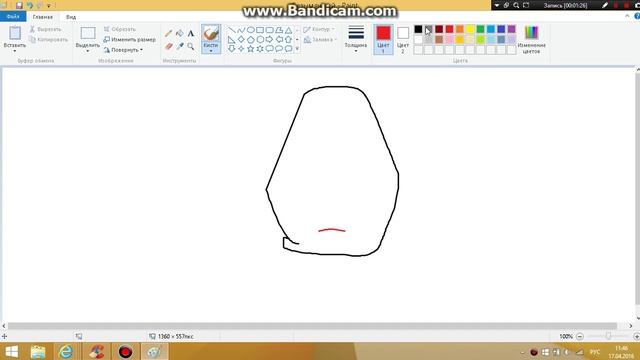Open the Paint help icon
The width and height of the screenshot is (640, 360).
[637, 16]
